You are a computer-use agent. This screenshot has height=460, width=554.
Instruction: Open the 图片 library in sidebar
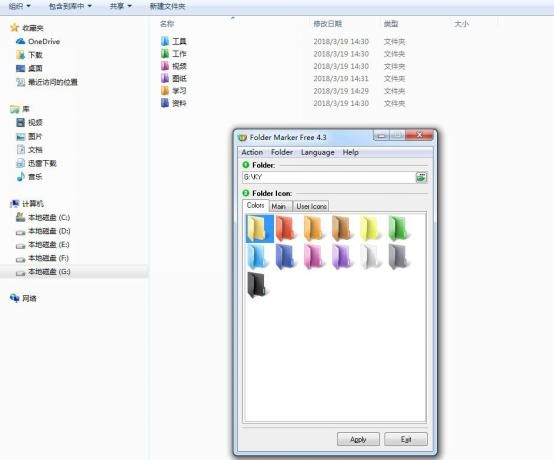coord(30,136)
